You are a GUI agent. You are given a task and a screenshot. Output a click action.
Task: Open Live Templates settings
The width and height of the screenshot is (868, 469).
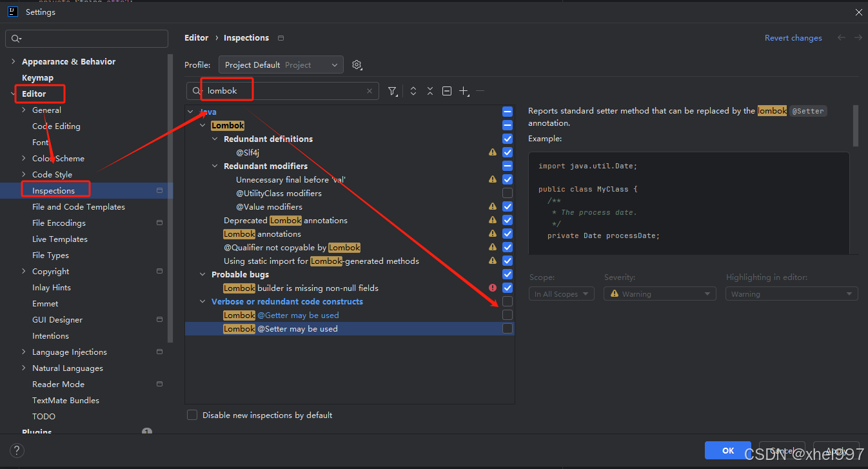(60, 239)
